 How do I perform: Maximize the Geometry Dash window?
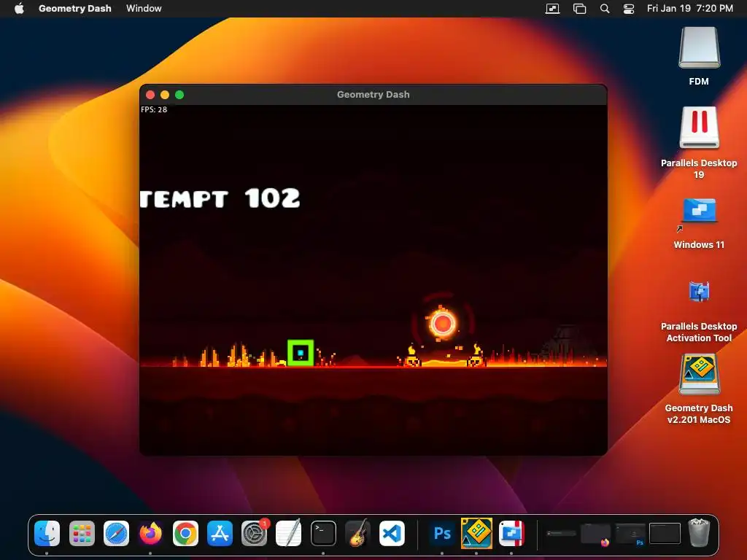click(179, 95)
